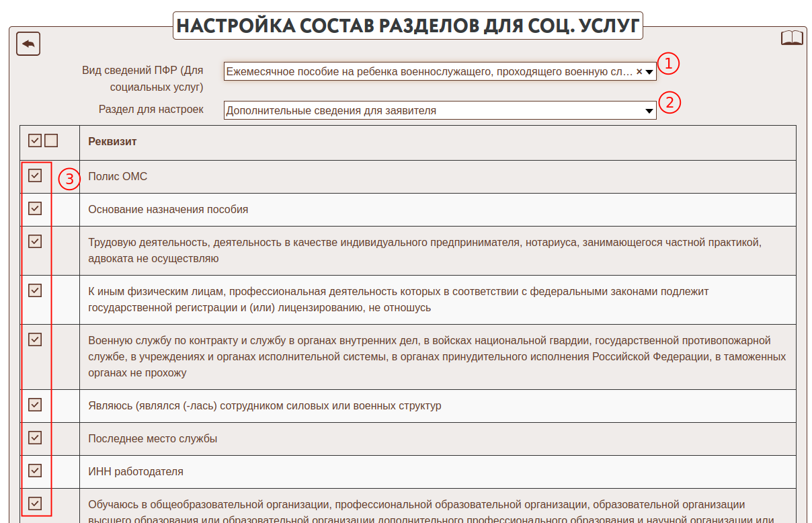Toggle checkbox for Трудовую деятельность row

click(x=35, y=241)
